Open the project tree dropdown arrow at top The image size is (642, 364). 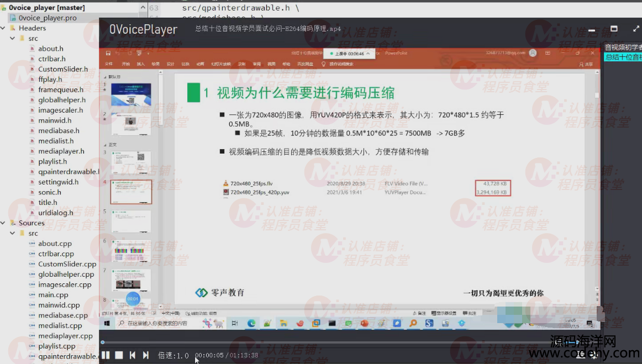coord(143,7)
